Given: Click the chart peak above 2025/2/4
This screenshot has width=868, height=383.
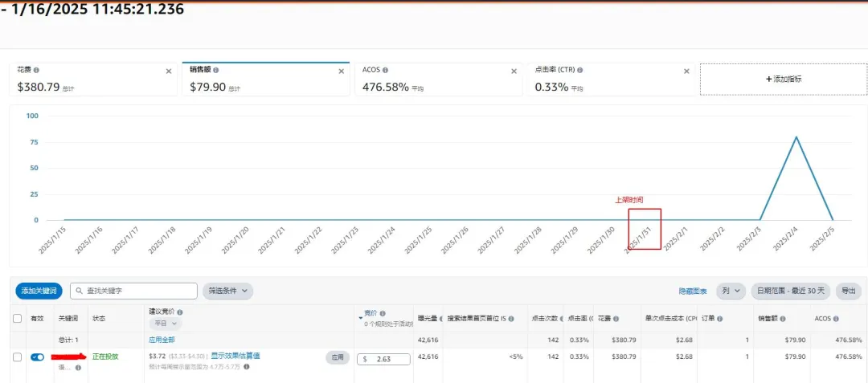Looking at the screenshot, I should coord(796,136).
